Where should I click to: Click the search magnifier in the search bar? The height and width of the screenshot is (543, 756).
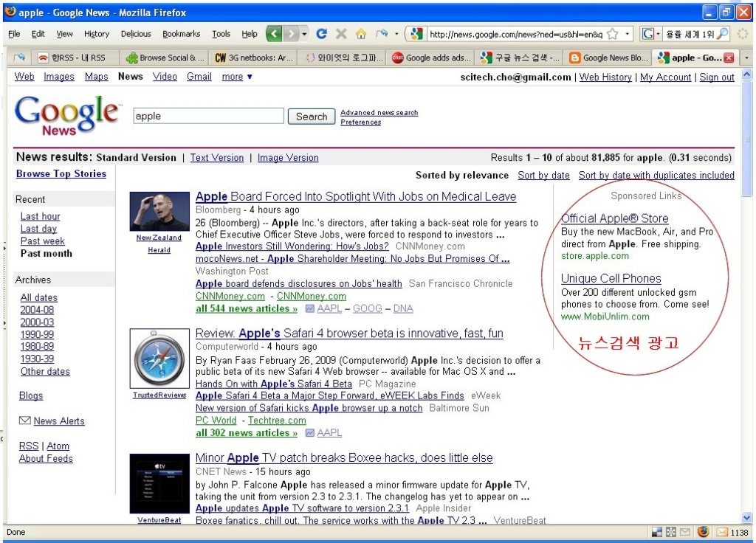[722, 34]
